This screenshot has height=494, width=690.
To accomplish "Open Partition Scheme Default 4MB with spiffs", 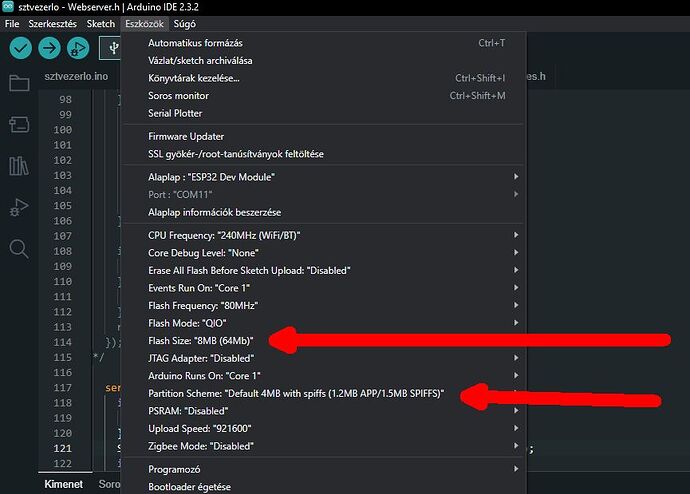I will tap(323, 393).
